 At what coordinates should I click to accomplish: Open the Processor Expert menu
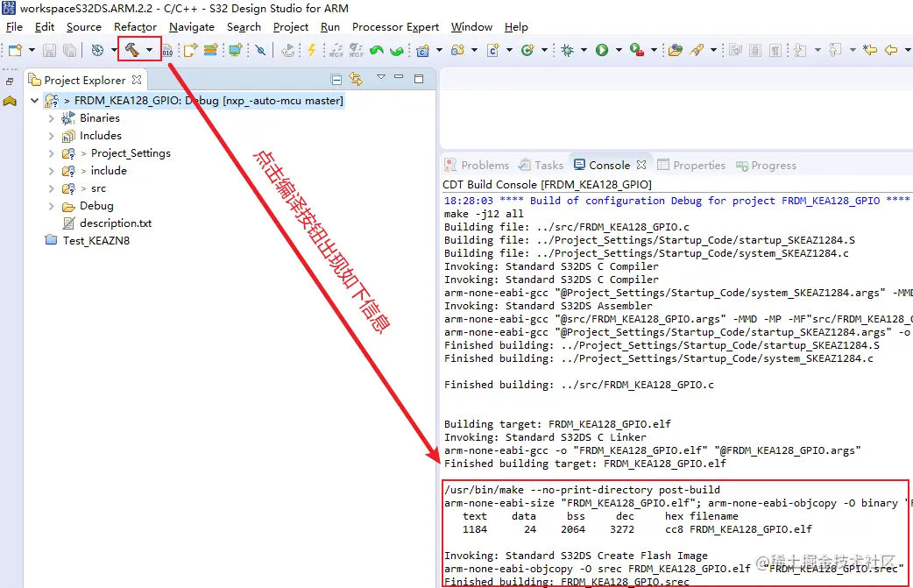pyautogui.click(x=395, y=27)
